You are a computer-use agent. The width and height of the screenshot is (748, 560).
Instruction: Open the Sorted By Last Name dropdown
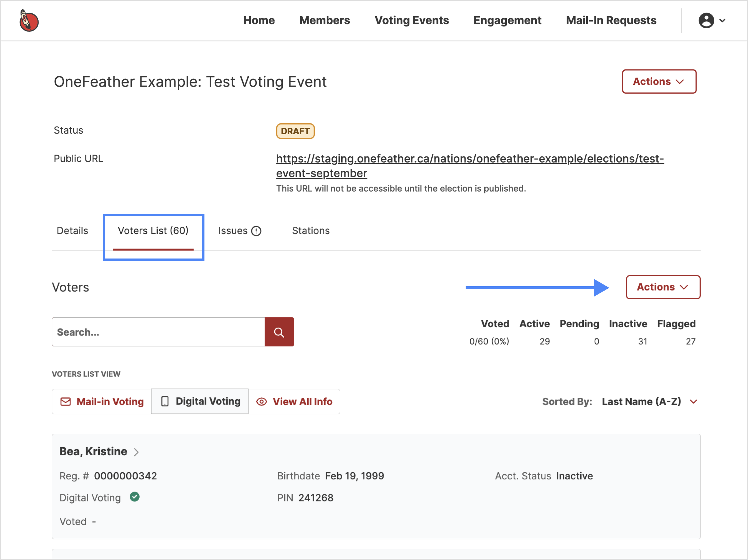coord(649,401)
